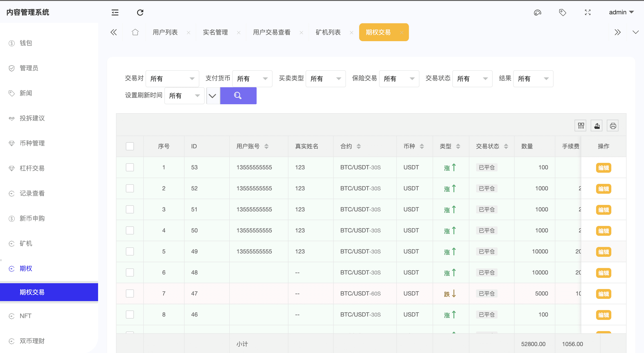Toggle checkbox for row 3 record
The width and height of the screenshot is (644, 353).
pyautogui.click(x=130, y=209)
